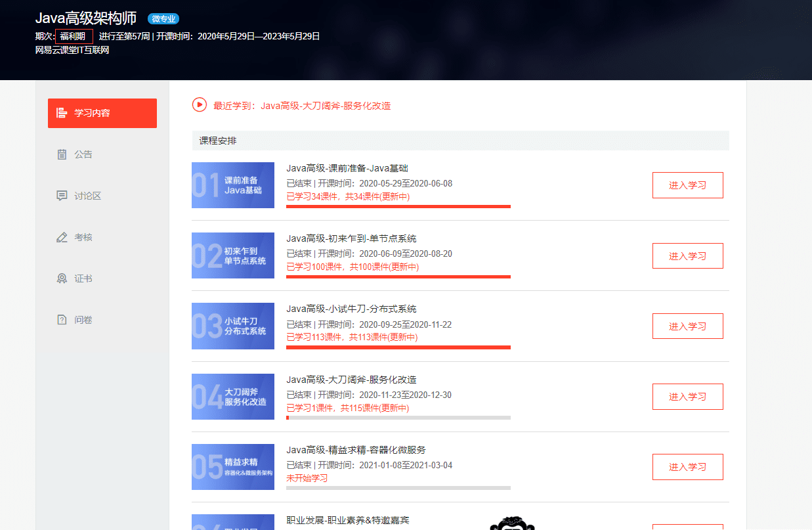Click 进入学习 for 精益求精-容器化微服务

pyautogui.click(x=688, y=467)
